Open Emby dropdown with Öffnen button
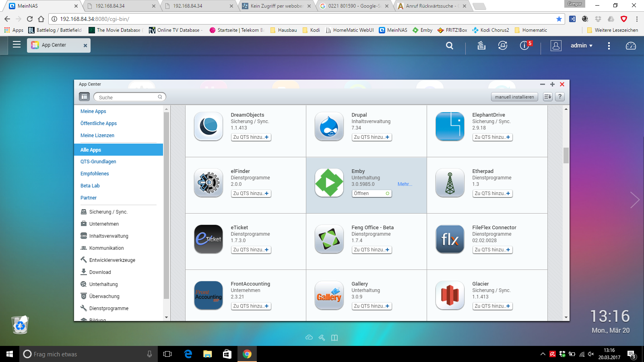 [372, 193]
